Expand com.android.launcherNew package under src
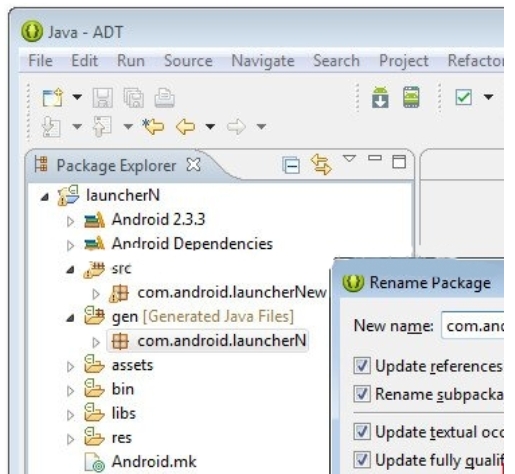Screen dimensions: 515x474 (96, 294)
